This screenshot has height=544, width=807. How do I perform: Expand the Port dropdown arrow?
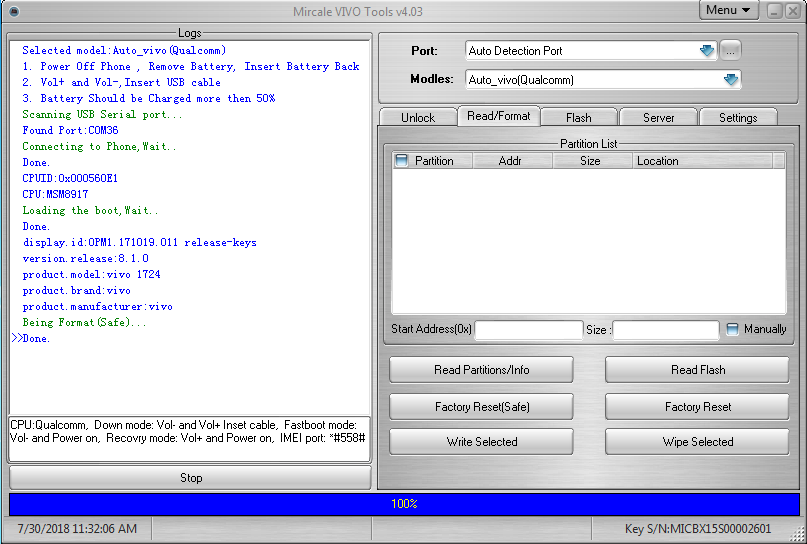pos(707,50)
